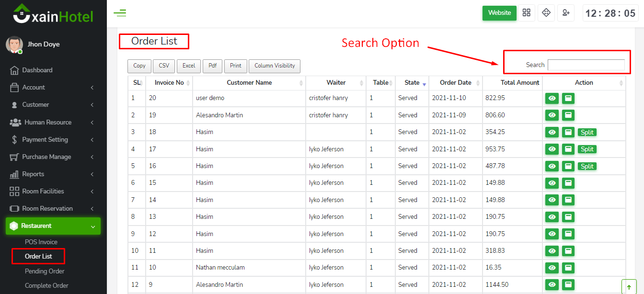This screenshot has height=294, width=644.
Task: Click the scroll-to-top arrow button
Action: pyautogui.click(x=629, y=287)
